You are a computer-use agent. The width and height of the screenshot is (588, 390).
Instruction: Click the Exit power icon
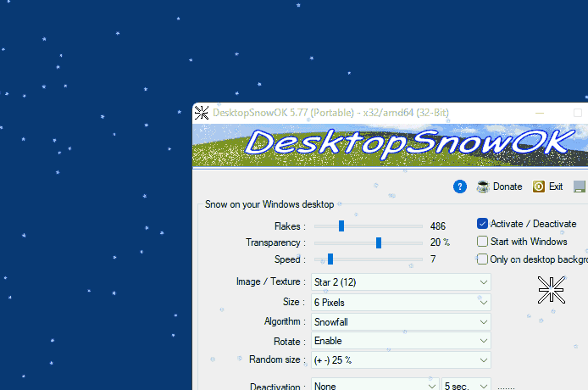coord(539,187)
